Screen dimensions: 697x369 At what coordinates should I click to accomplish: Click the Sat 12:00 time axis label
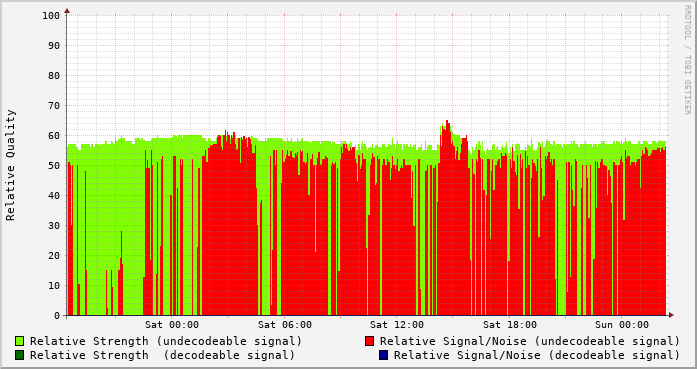coord(397,325)
